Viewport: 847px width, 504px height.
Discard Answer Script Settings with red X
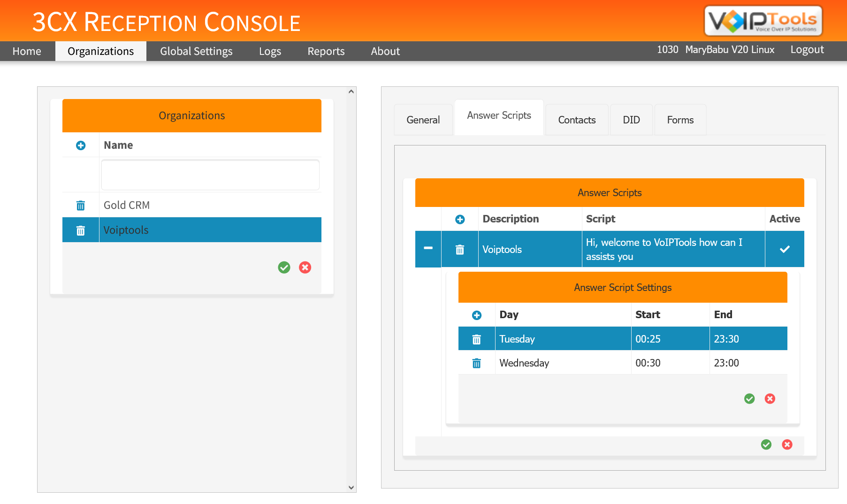tap(770, 399)
